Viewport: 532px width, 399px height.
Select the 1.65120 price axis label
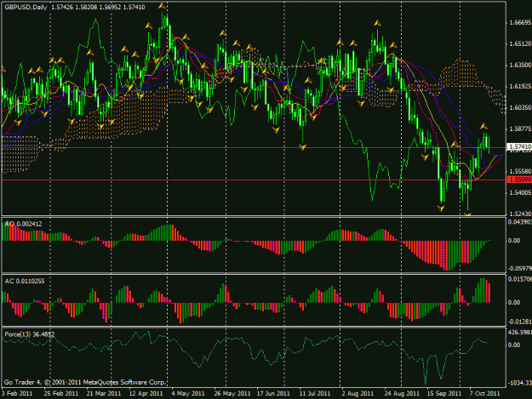click(x=520, y=43)
